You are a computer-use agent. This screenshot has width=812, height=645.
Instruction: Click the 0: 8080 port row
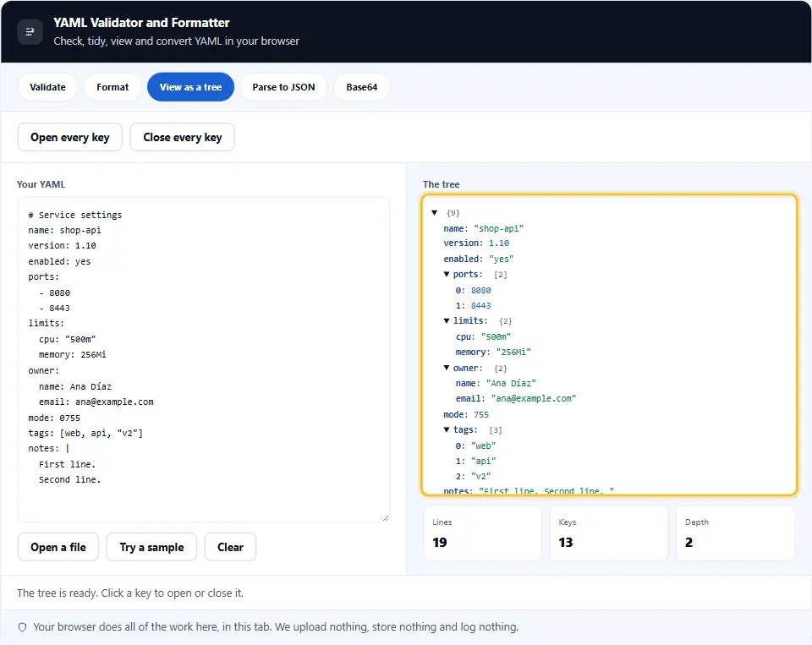coord(474,291)
